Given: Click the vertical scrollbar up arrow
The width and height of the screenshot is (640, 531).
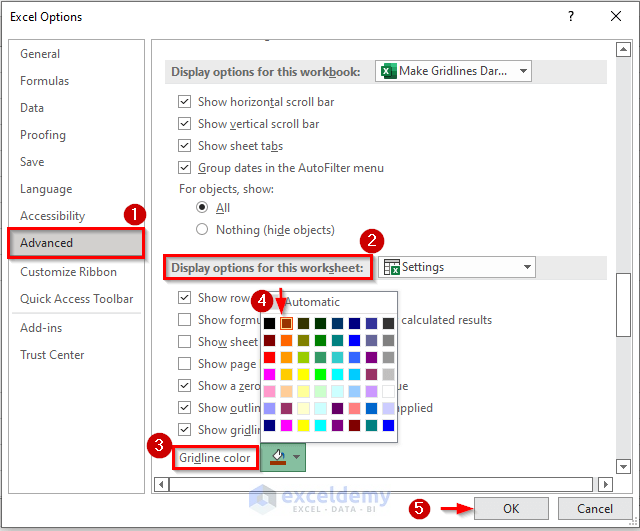Looking at the screenshot, I should pos(623,50).
